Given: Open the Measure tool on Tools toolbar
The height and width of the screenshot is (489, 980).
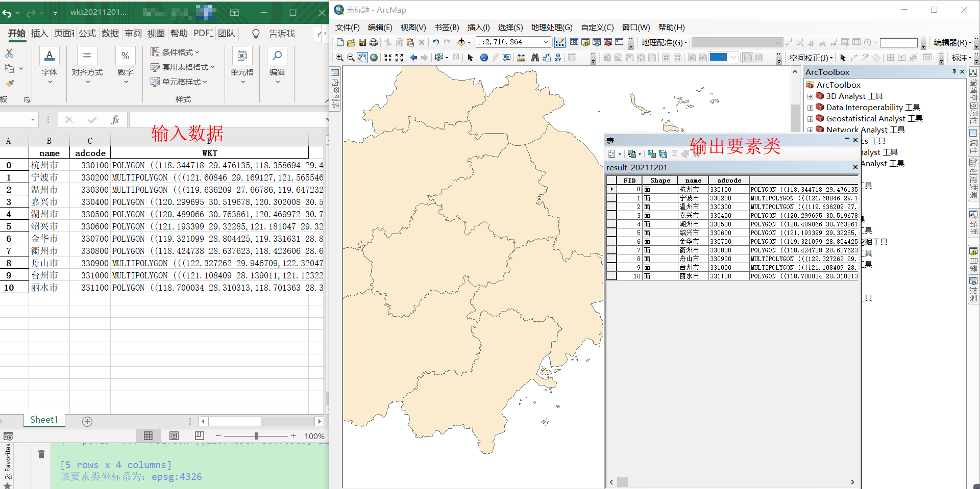Looking at the screenshot, I should tap(522, 58).
